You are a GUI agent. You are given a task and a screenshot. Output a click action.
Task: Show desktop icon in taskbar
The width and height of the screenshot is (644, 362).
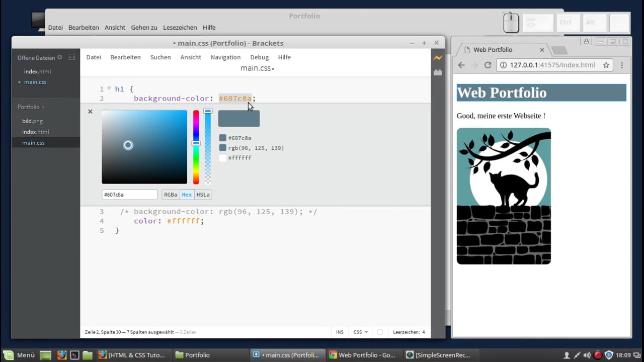46,355
